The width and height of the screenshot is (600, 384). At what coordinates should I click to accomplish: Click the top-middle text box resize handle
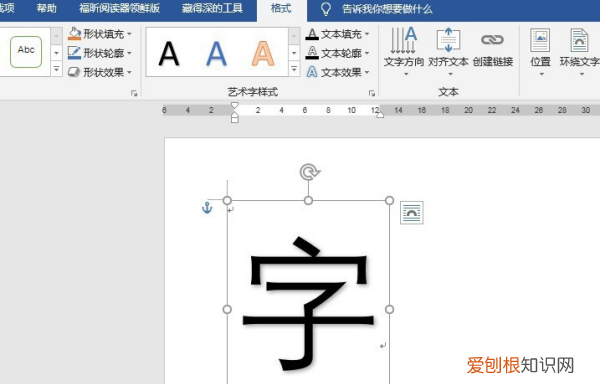pyautogui.click(x=308, y=200)
